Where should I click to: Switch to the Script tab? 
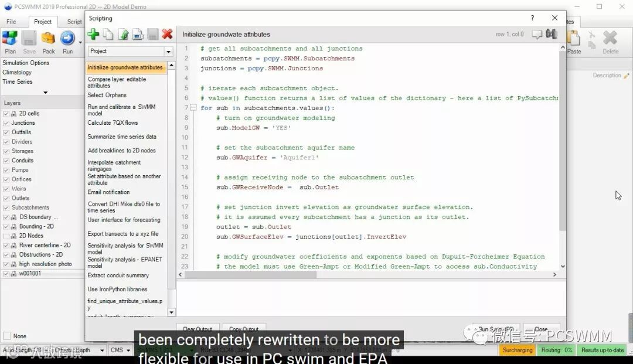pos(74,21)
